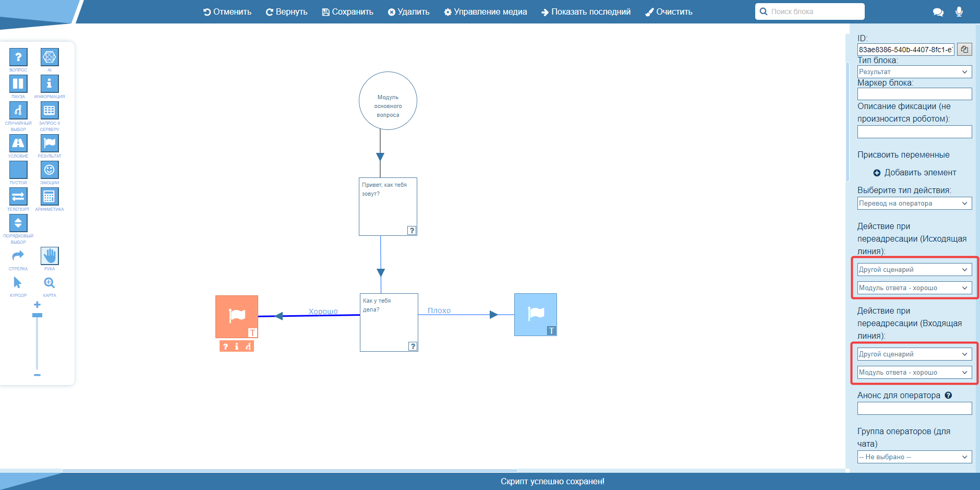Click the microphone icon in header
This screenshot has width=980, height=490.
tap(959, 11)
